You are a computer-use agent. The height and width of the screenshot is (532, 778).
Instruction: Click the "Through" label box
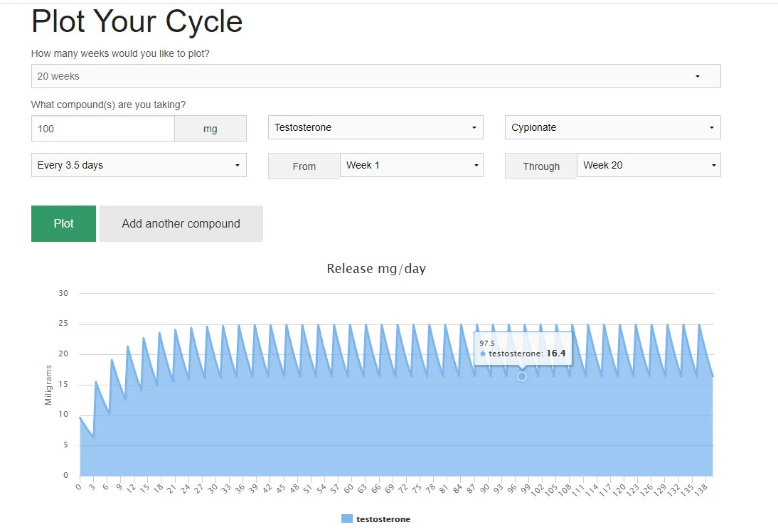tap(541, 166)
